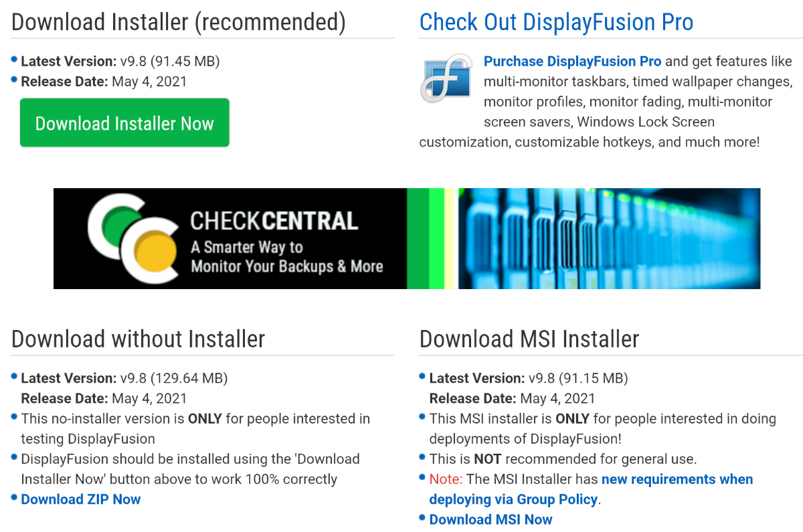
Task: Click the green Download Installer Now button
Action: click(124, 123)
